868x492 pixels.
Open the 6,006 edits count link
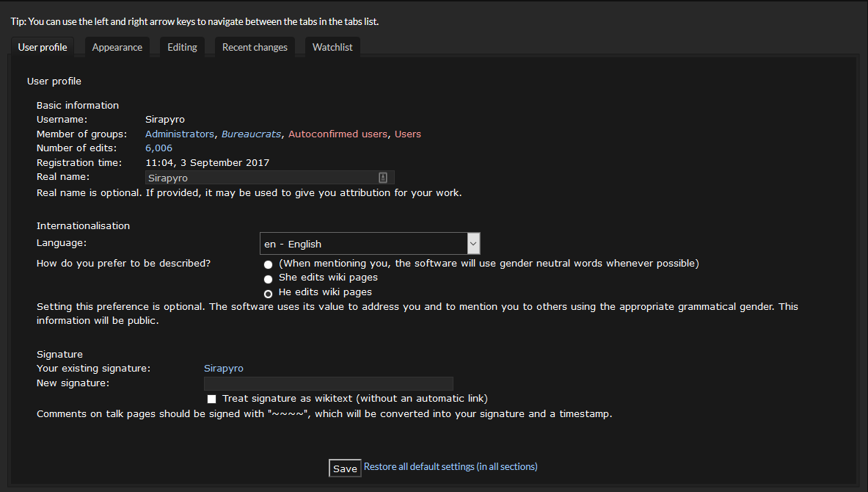tap(159, 148)
